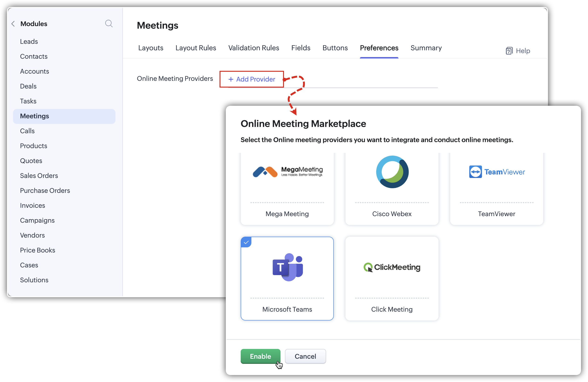The height and width of the screenshot is (382, 588).
Task: Click the back chevron beside Modules
Action: (x=13, y=24)
